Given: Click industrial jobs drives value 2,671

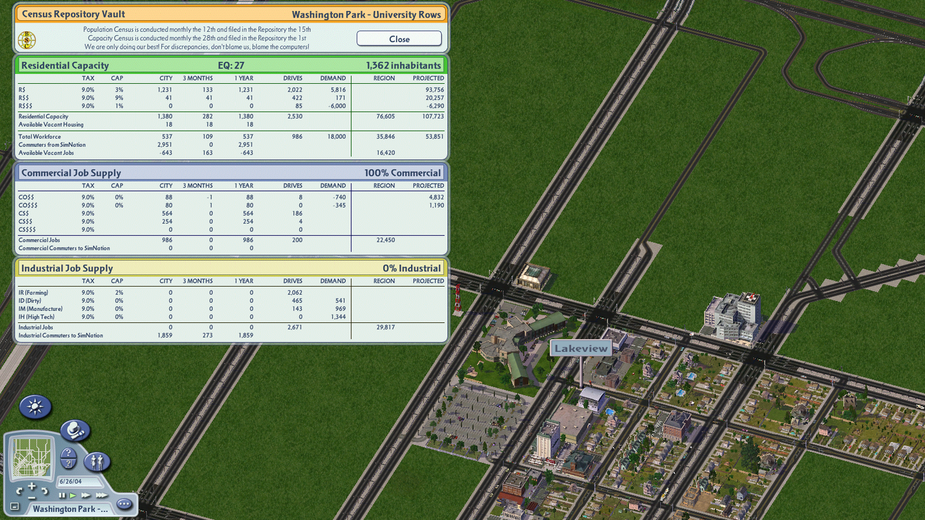Looking at the screenshot, I should pos(294,328).
